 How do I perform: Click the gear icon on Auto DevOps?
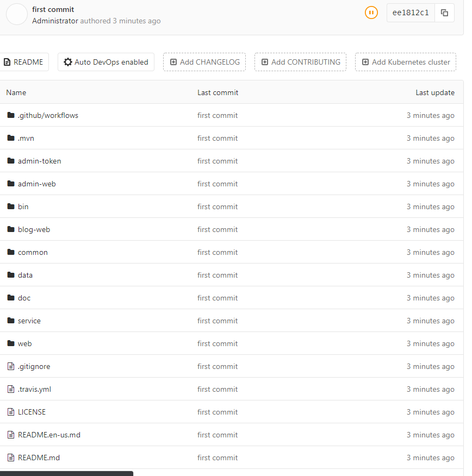click(x=68, y=62)
